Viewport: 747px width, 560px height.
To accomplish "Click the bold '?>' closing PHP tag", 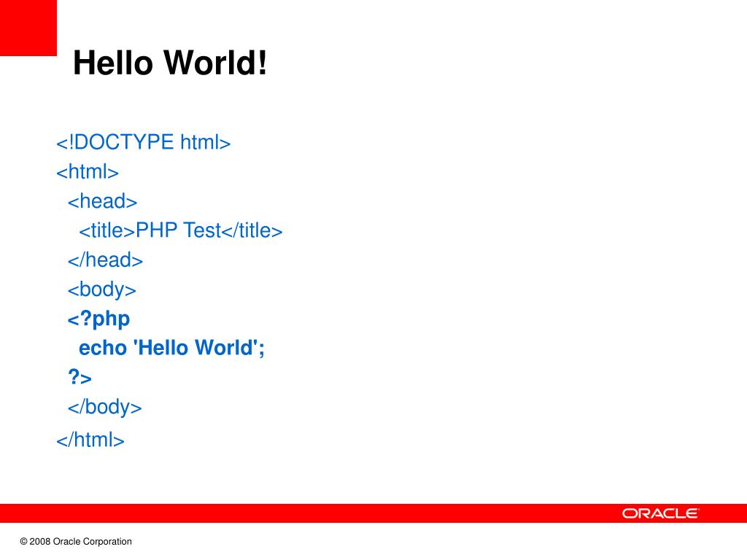I will point(80,377).
